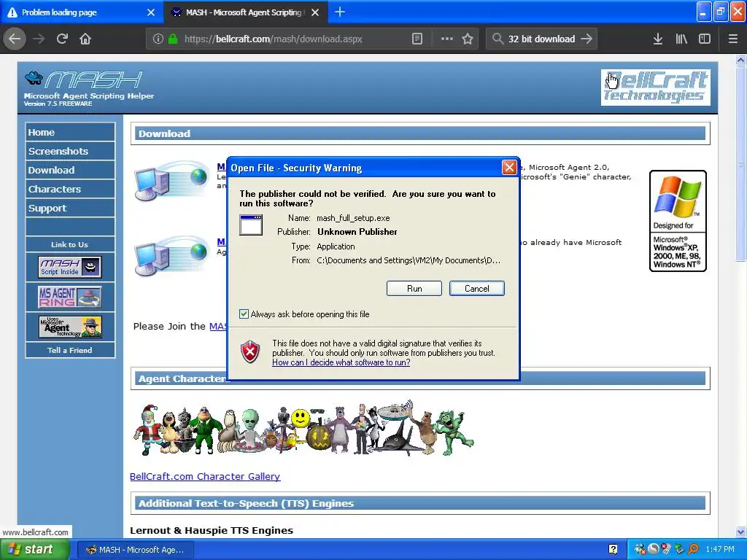Open a new tab with plus button
The image size is (747, 560).
point(340,12)
